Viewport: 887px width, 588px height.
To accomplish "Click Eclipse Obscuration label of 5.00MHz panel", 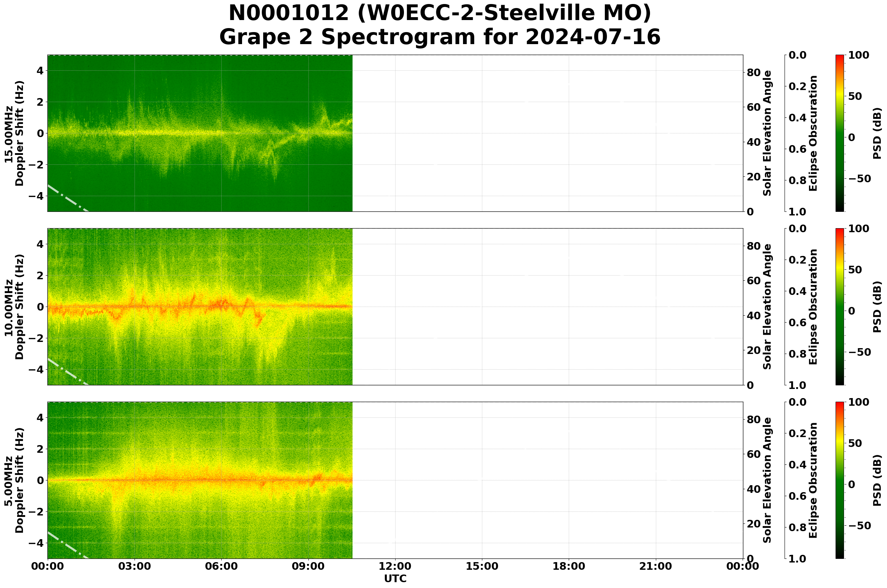I will 813,480.
